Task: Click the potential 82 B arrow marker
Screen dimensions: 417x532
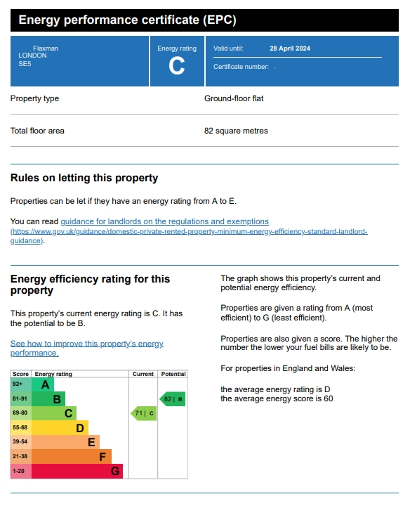Action: point(173,399)
